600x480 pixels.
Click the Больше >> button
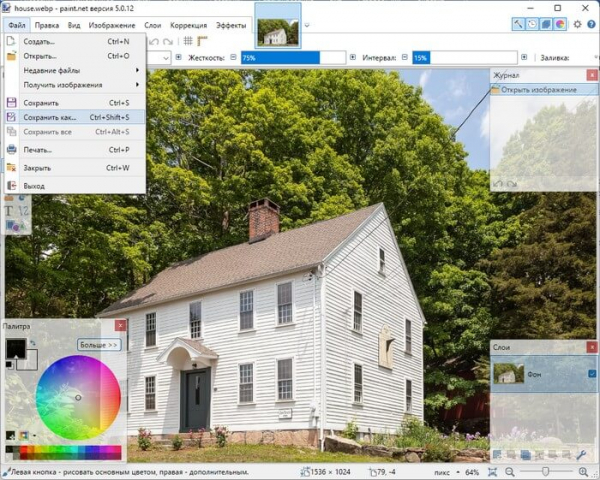(99, 345)
